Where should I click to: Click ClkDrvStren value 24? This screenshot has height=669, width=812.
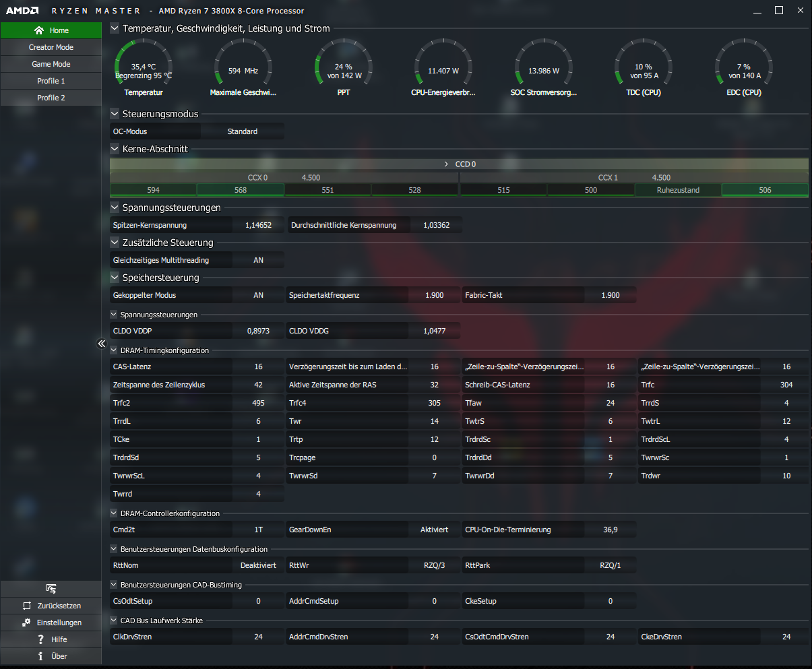258,637
